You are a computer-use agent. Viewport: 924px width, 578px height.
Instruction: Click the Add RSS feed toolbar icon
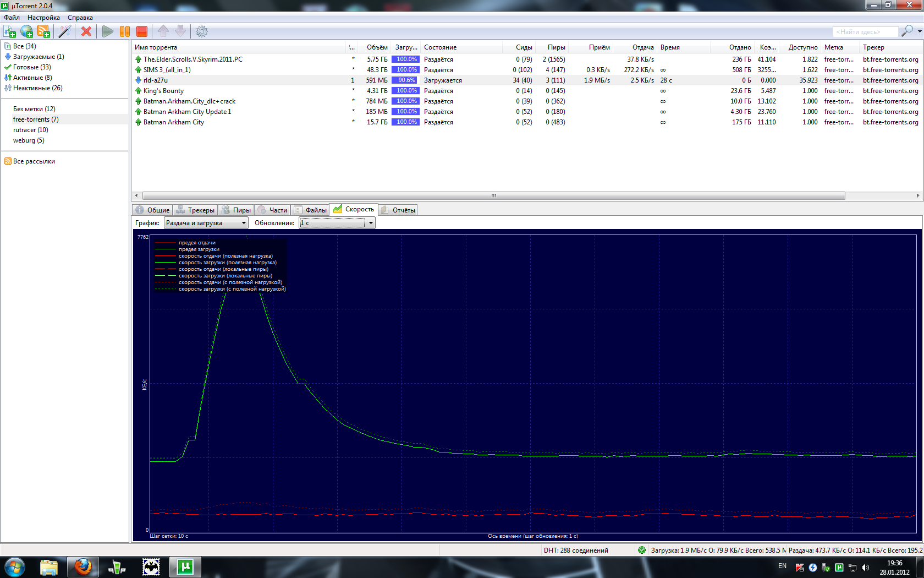click(x=43, y=31)
